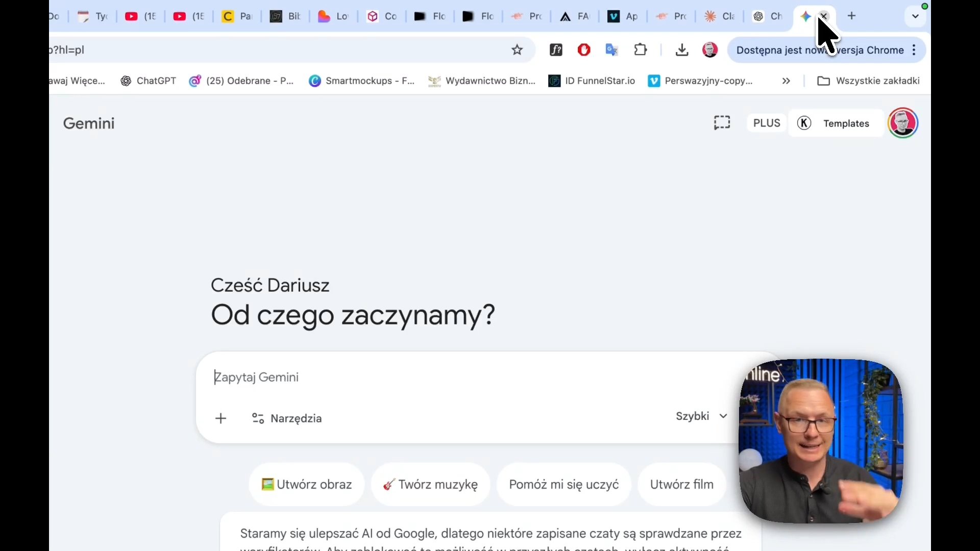
Task: Switch to the Ap tab
Action: 623,16
